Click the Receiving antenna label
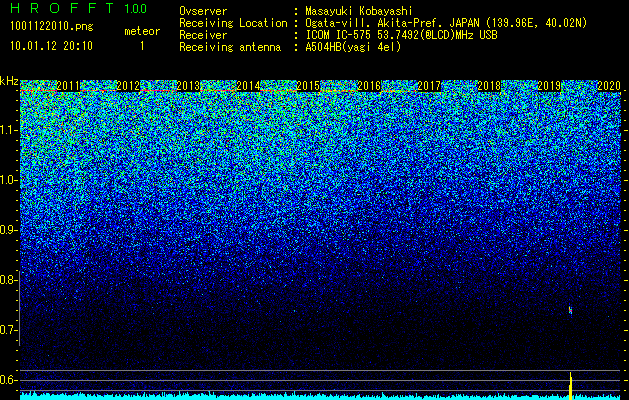This screenshot has height=400, width=629. coord(230,47)
